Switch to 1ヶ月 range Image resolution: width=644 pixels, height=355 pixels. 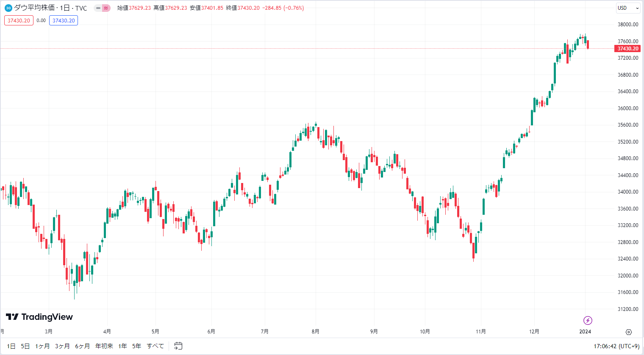pos(42,346)
